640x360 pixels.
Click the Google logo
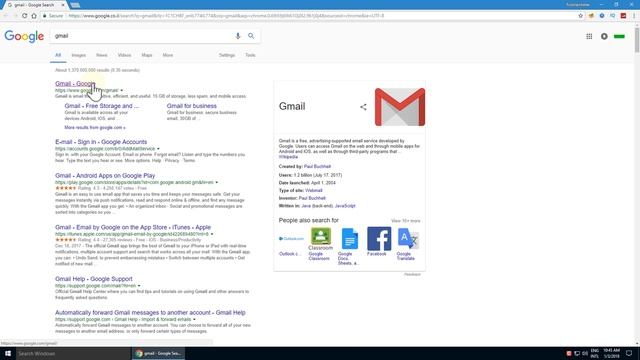24,36
